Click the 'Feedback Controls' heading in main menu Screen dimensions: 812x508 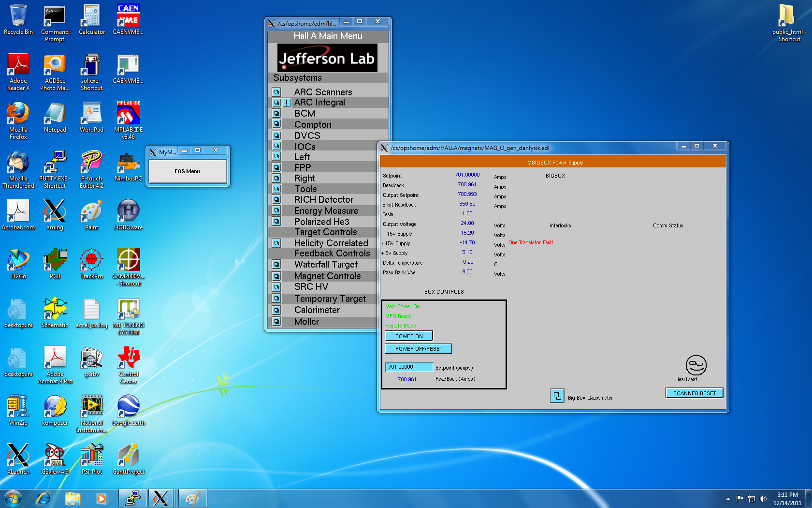pos(332,254)
